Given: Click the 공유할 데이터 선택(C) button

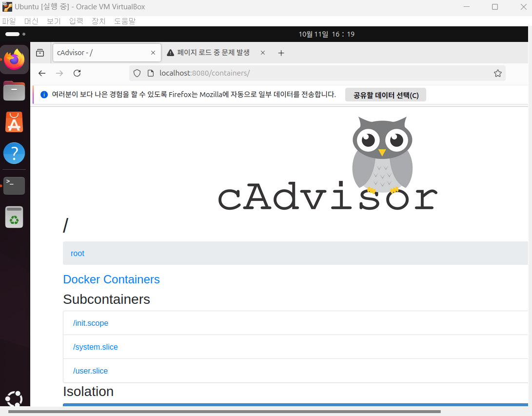Looking at the screenshot, I should click(x=385, y=95).
